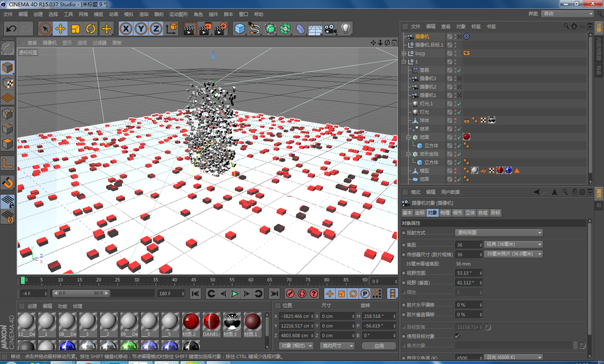Viewport: 604px width, 364px height.
Task: Click the floor environment grid icon
Action: [x=315, y=29]
